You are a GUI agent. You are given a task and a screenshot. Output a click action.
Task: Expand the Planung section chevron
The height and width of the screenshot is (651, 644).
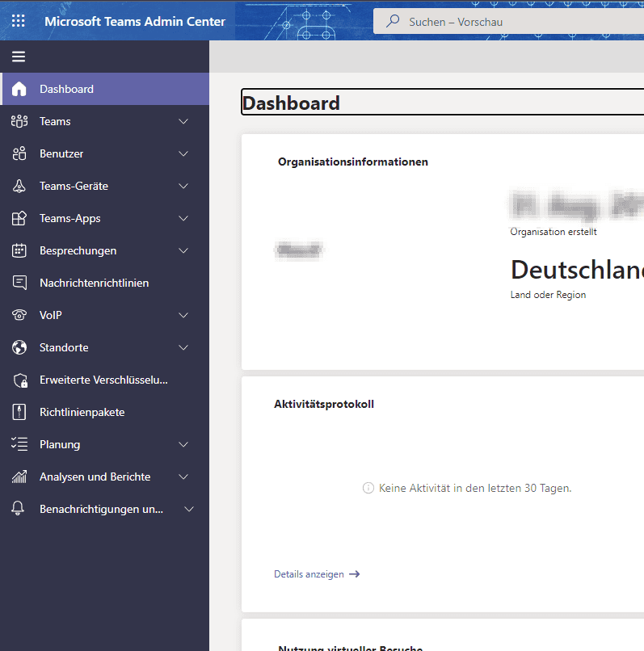point(183,444)
